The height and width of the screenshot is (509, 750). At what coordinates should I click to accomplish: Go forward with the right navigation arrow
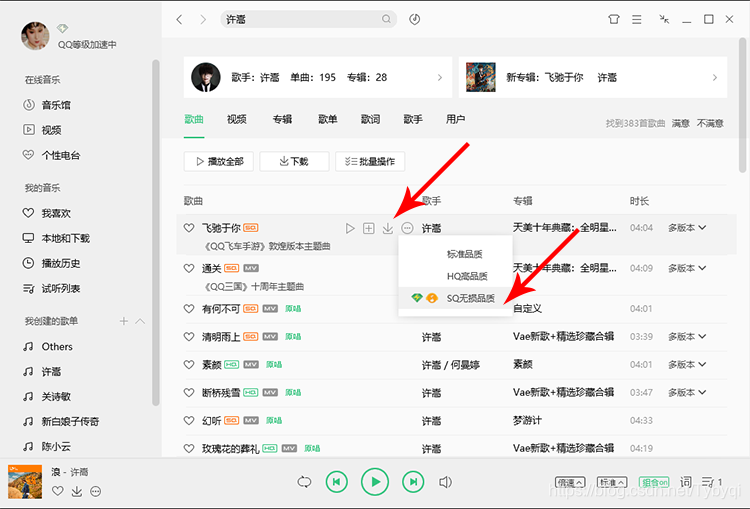coord(203,20)
